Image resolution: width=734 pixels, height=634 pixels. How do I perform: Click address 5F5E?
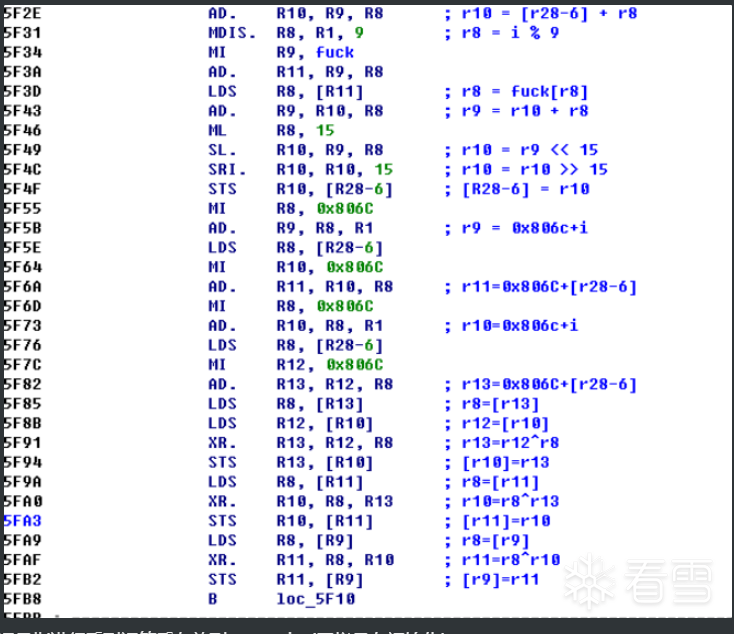[22, 248]
